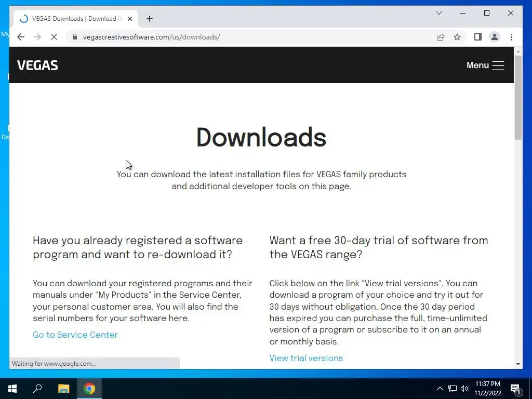Screen dimensions: 532x399
Task: Stop loading the page
Action: click(x=54, y=37)
